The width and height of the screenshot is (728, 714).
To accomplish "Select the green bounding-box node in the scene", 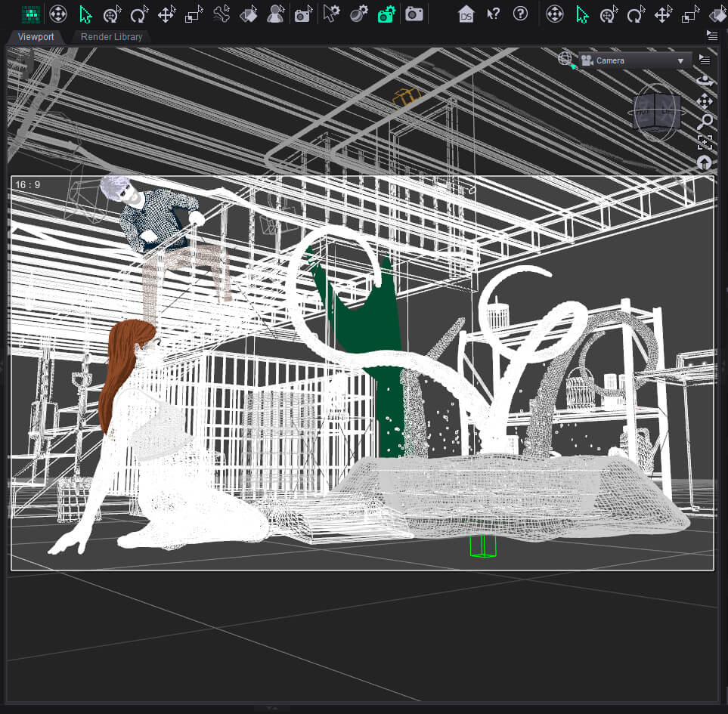I will 483,546.
